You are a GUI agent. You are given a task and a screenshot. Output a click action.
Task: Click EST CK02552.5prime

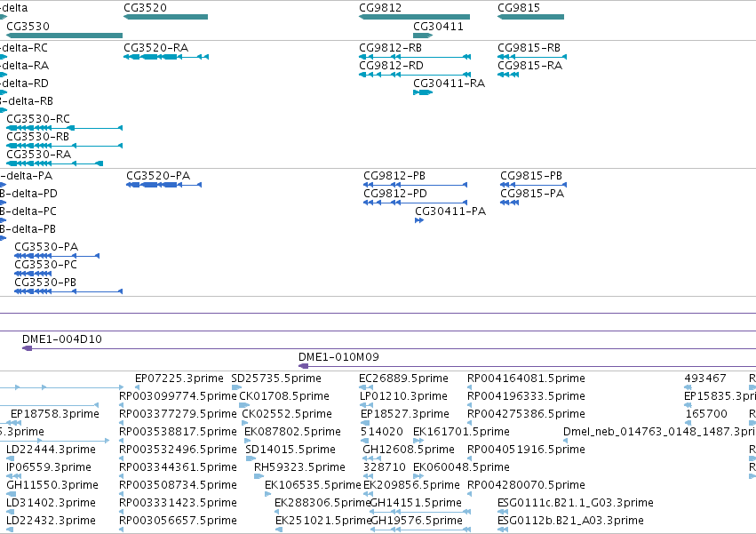287,414
